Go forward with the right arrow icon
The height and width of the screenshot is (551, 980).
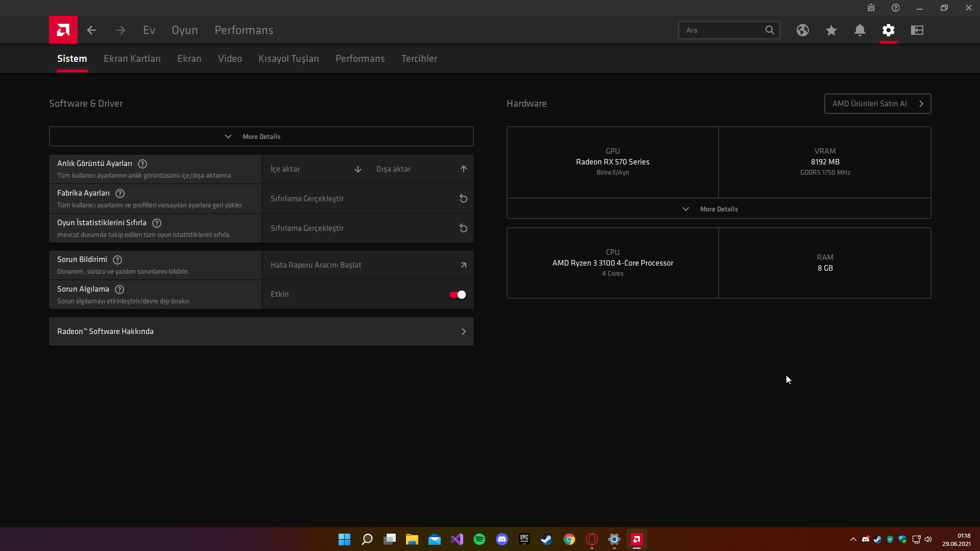click(121, 30)
